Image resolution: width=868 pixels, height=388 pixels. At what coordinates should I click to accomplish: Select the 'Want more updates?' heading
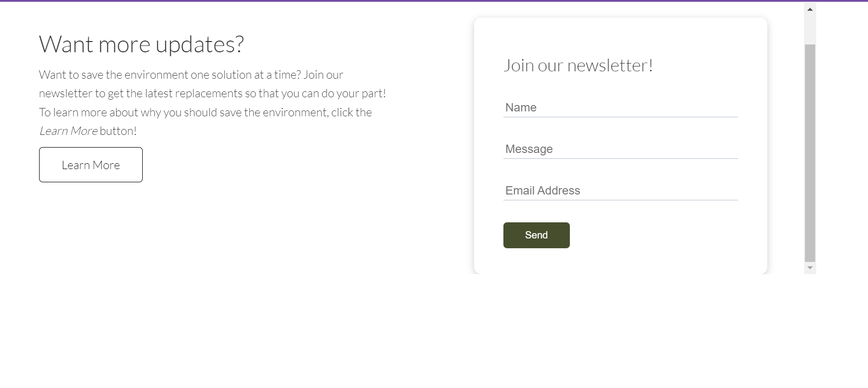click(141, 44)
